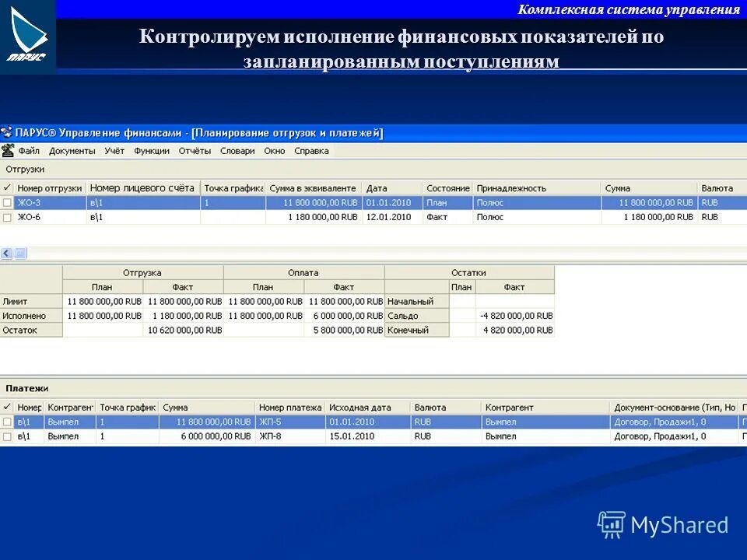Screen dimensions: 747x560
Task: Open the Справка menu
Action: coord(313,151)
